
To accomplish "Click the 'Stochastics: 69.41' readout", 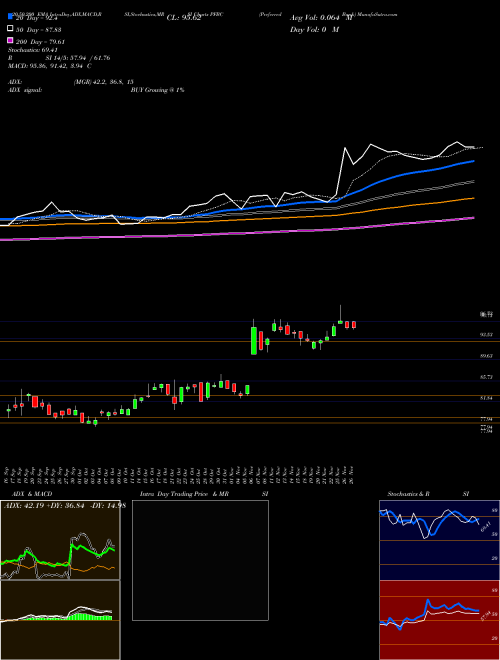I will [33, 50].
